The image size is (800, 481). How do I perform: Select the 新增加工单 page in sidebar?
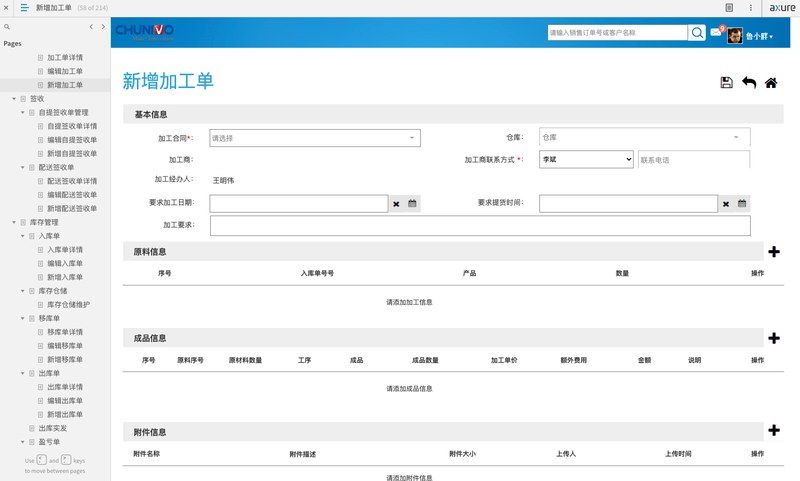click(65, 85)
